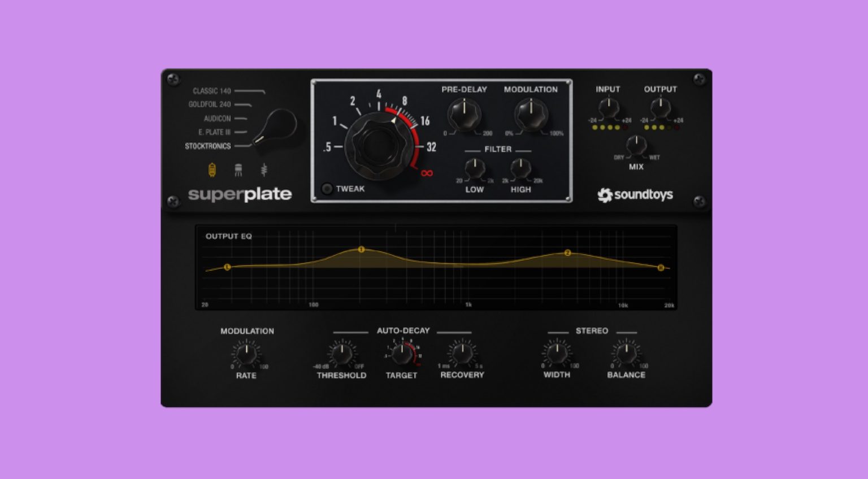
Task: Select the Clean solid-state preamp icon
Action: pos(264,170)
